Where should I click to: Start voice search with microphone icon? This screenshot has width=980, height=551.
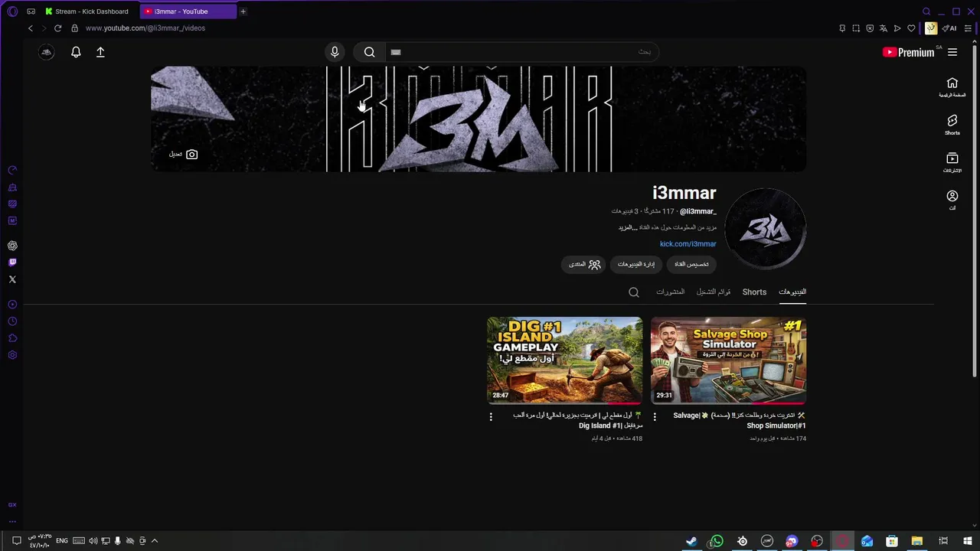point(335,52)
